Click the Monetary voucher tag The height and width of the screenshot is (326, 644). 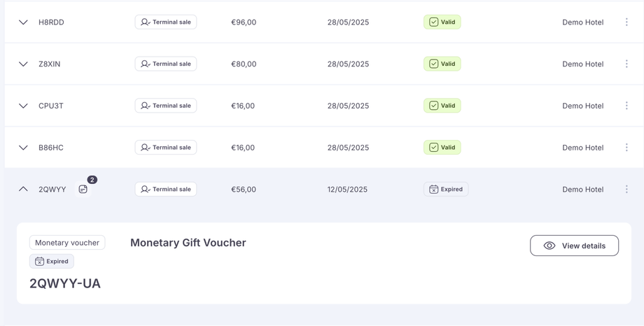[x=67, y=243]
